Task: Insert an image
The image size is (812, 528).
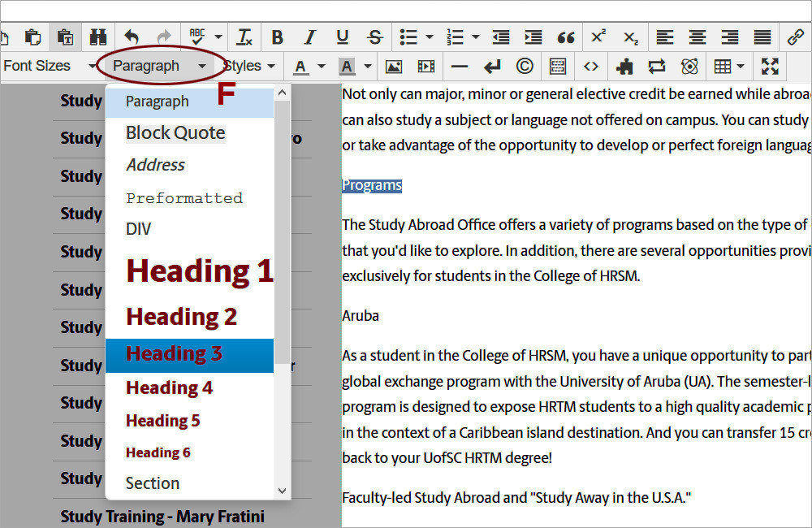Action: (394, 66)
